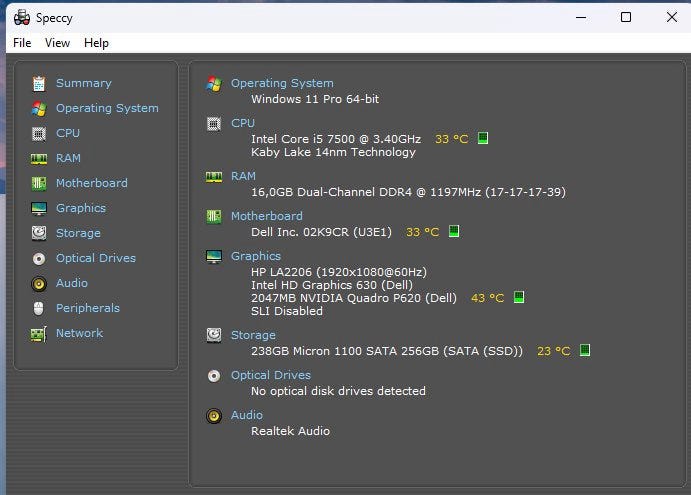The image size is (691, 495).
Task: Select CPU in the sidebar
Action: 68,133
